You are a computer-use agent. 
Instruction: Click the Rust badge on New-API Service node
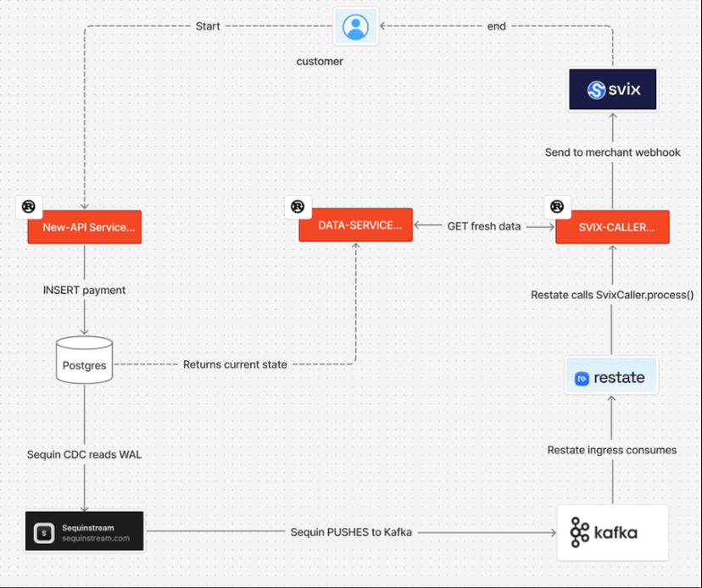(29, 207)
